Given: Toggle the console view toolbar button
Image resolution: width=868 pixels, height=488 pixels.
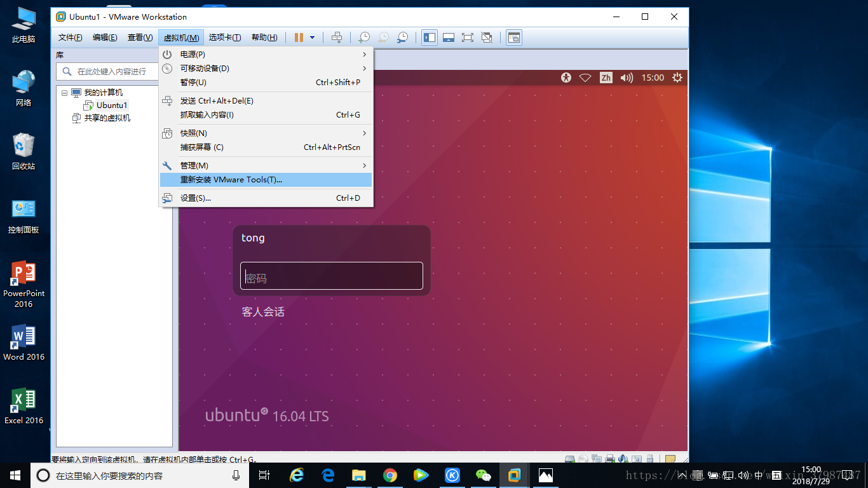Looking at the screenshot, I should point(514,37).
